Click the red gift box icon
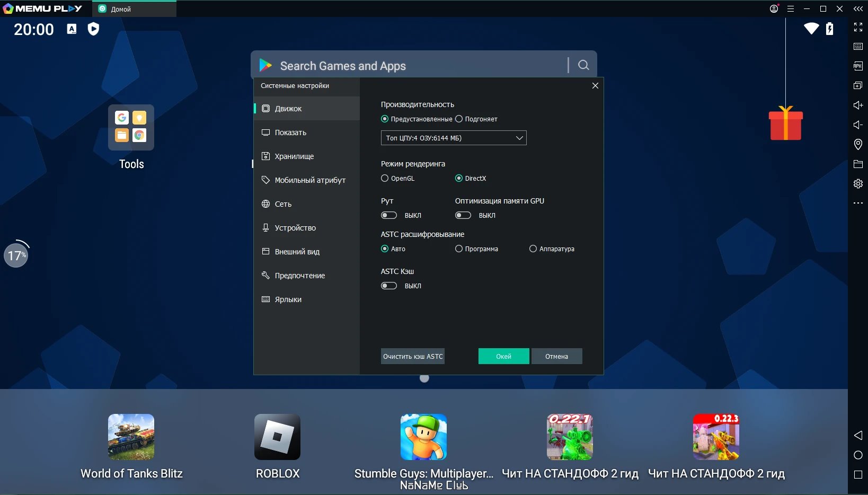The image size is (868, 495). point(785,123)
